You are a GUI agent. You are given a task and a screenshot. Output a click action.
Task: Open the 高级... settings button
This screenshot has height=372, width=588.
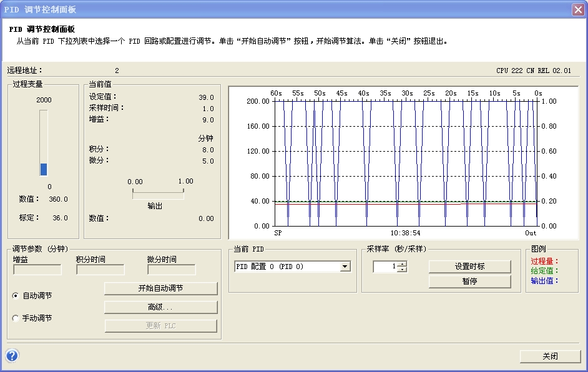pos(161,307)
